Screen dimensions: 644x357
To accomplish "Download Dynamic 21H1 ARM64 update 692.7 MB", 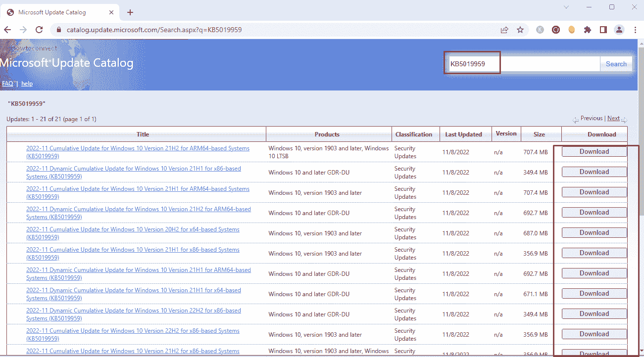I will [x=594, y=273].
